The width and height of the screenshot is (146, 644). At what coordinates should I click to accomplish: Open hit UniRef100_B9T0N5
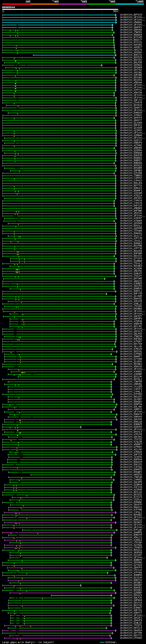point(131,278)
